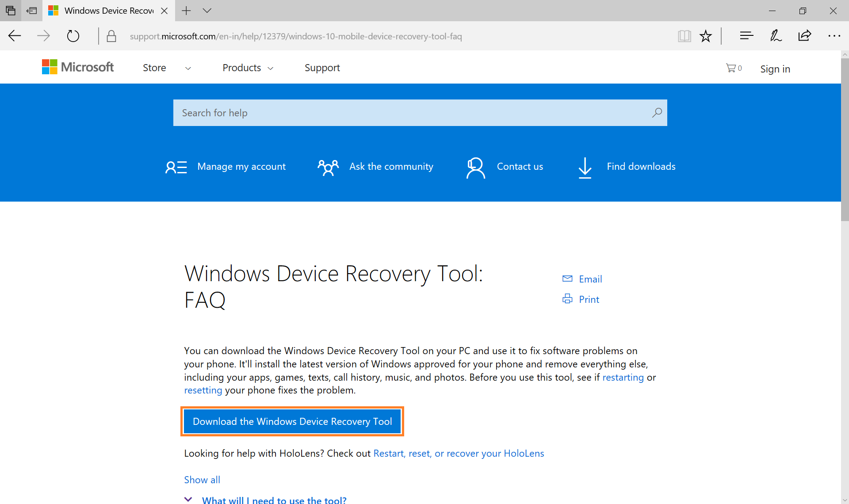The image size is (849, 504).
Task: Click the padlock site security icon
Action: coord(111,36)
